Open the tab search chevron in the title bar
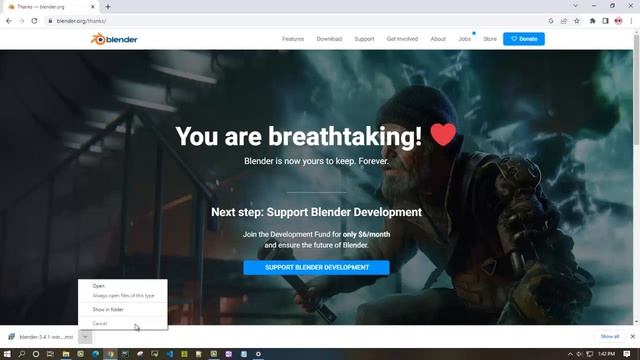 pos(576,6)
